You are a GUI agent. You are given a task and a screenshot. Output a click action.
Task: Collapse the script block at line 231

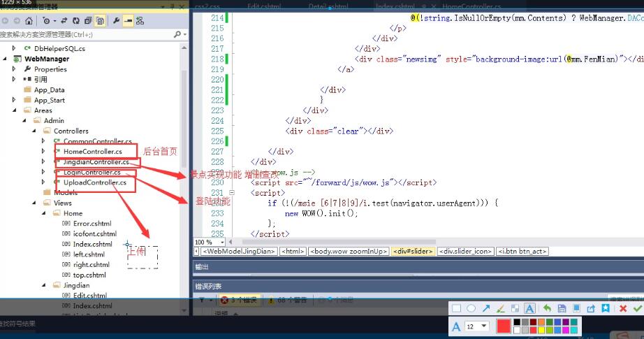coord(232,192)
